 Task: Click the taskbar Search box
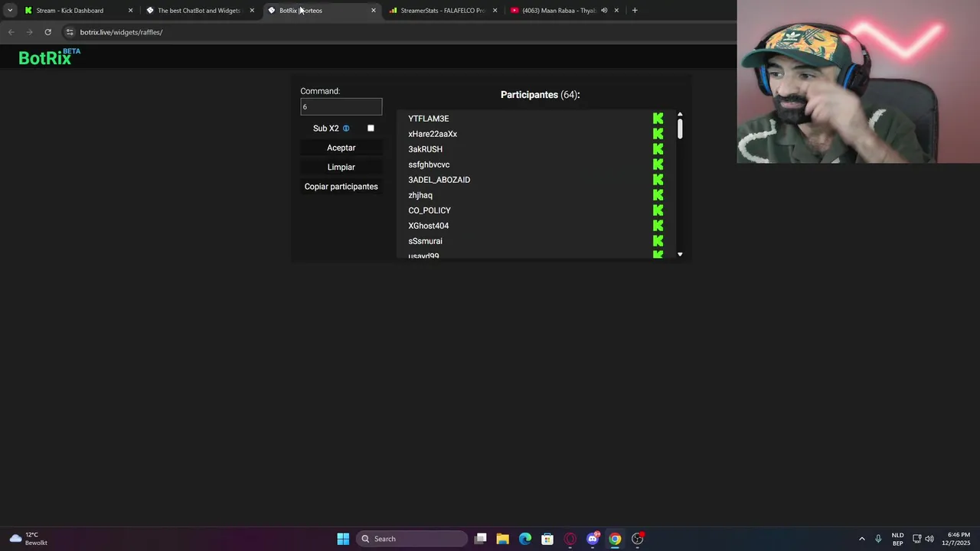click(413, 539)
